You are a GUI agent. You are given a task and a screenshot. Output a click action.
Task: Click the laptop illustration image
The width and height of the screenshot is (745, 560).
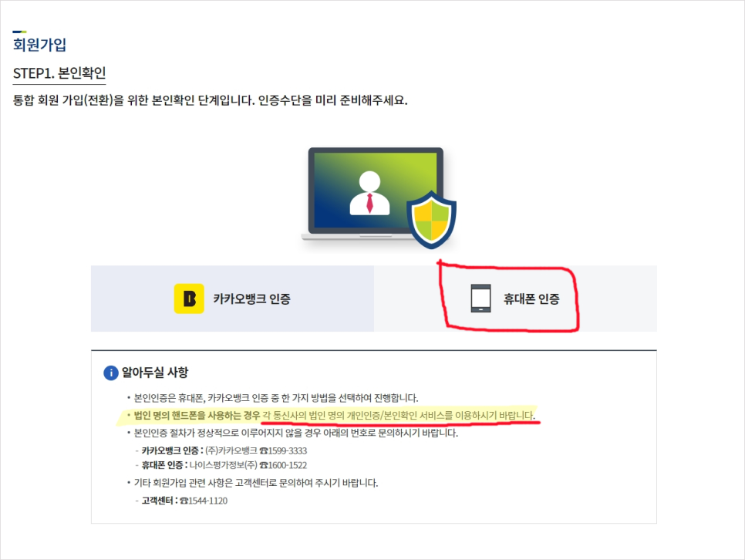click(x=379, y=197)
